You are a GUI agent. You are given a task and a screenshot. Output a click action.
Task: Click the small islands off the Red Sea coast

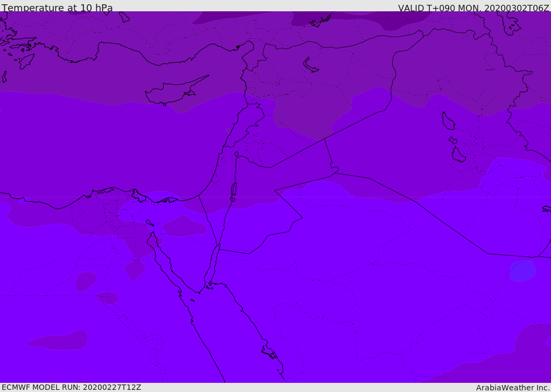point(269,353)
